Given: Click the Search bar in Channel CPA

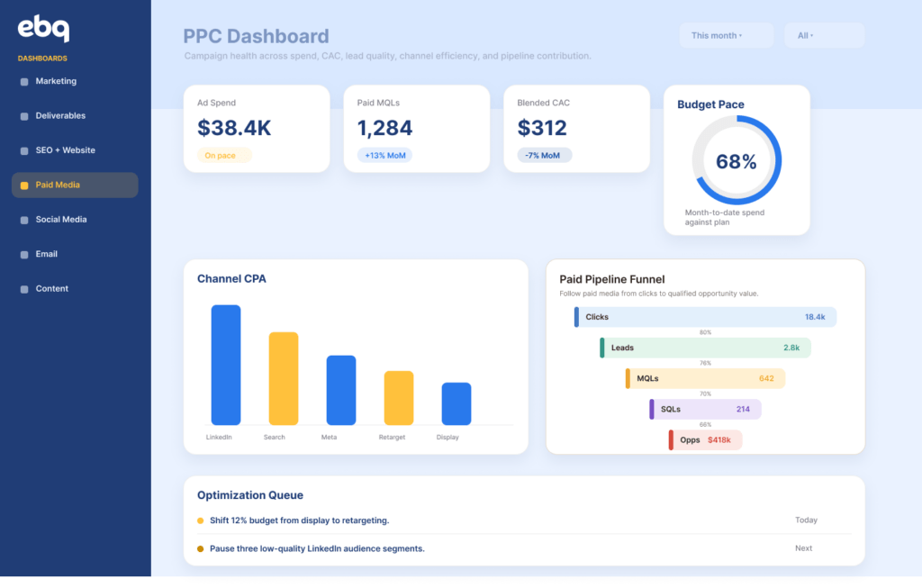Looking at the screenshot, I should point(284,379).
